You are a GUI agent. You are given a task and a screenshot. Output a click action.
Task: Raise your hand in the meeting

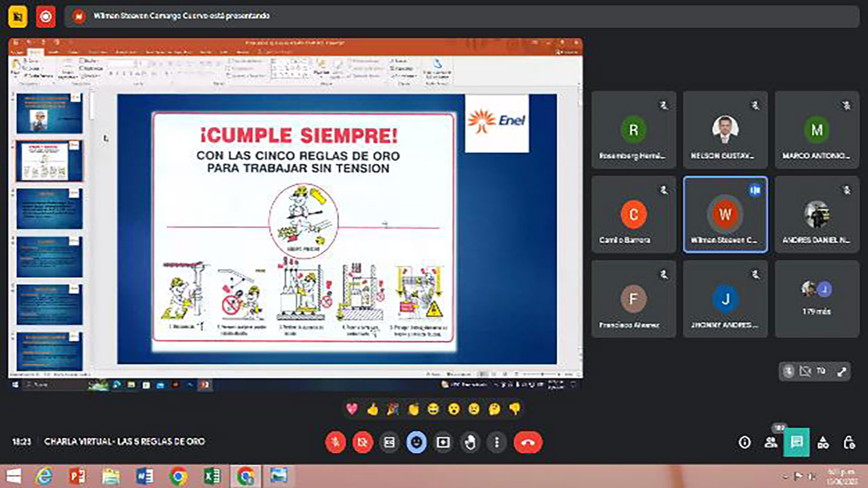tap(470, 443)
